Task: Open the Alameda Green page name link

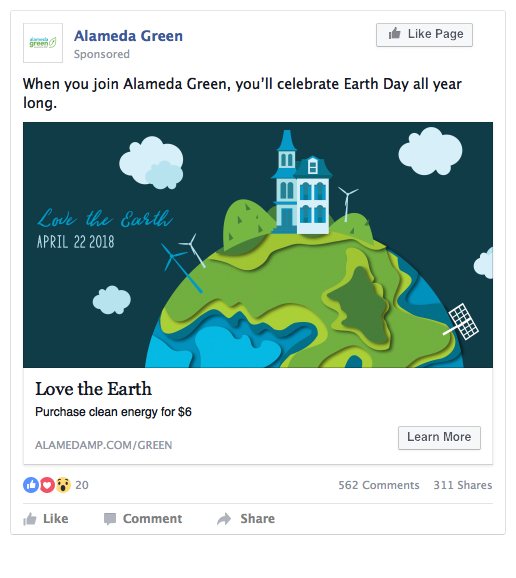Action: click(x=128, y=36)
